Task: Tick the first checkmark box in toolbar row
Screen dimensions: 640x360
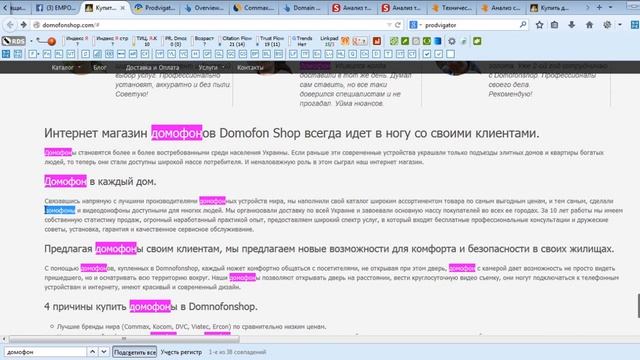Action: tap(427, 53)
